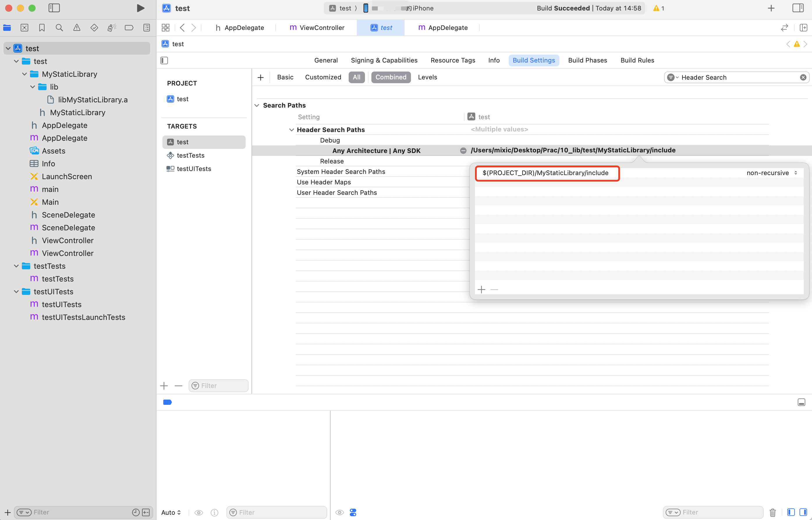Add a new path with plus button
Screen dimensions: 812x520
(x=481, y=290)
